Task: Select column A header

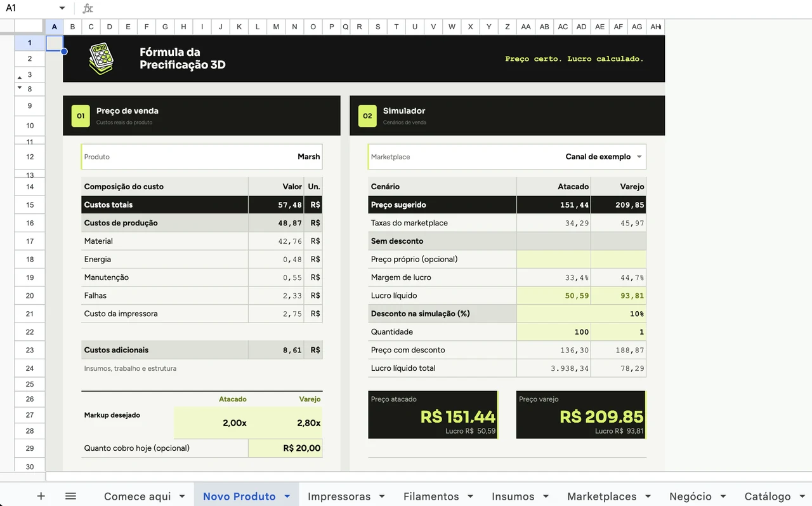Action: [x=54, y=27]
